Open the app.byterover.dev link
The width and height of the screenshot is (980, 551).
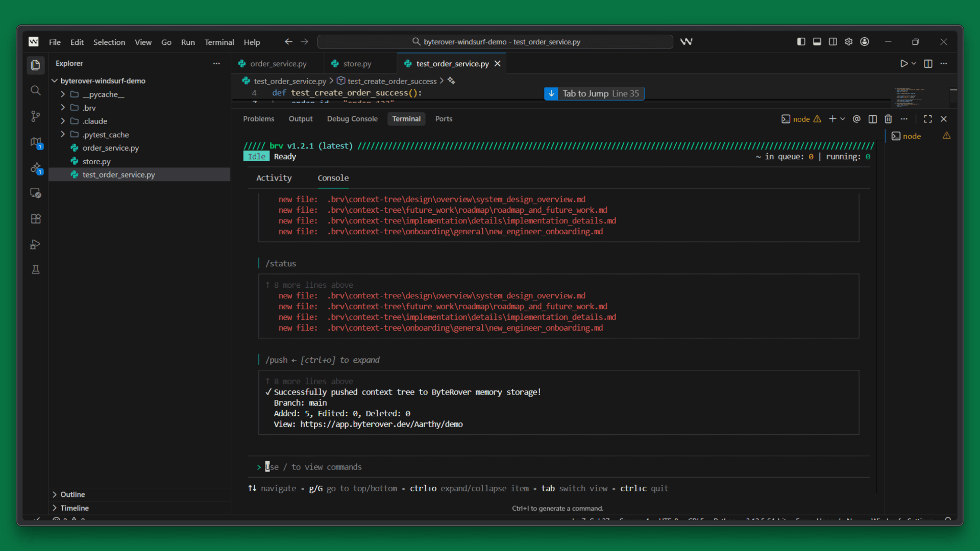(x=381, y=424)
